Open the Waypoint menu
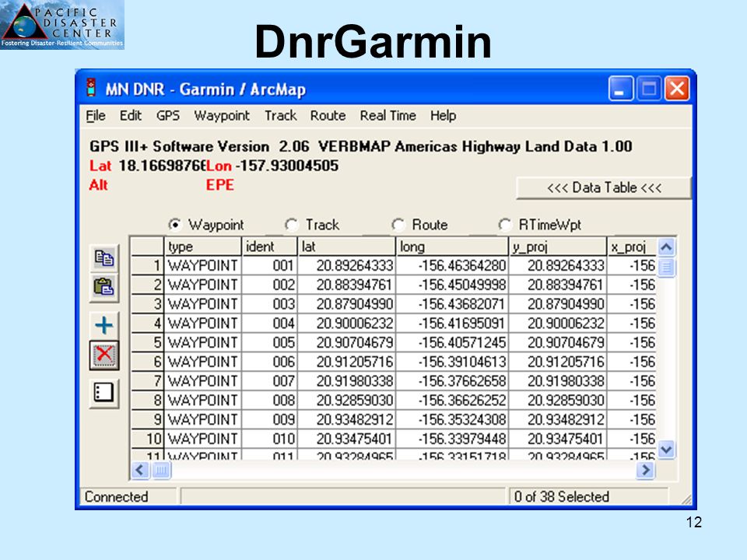Image resolution: width=747 pixels, height=560 pixels. pyautogui.click(x=222, y=116)
